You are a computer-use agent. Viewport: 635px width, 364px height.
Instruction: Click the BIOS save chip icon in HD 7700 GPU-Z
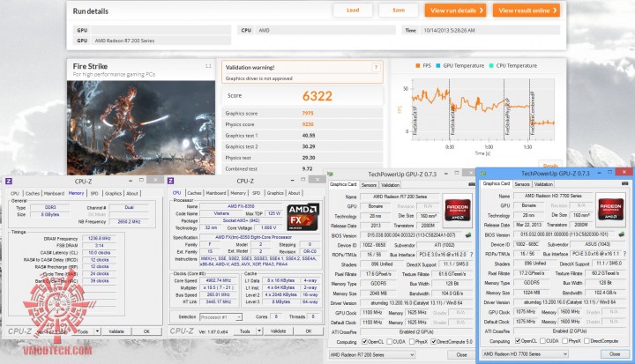click(x=622, y=234)
